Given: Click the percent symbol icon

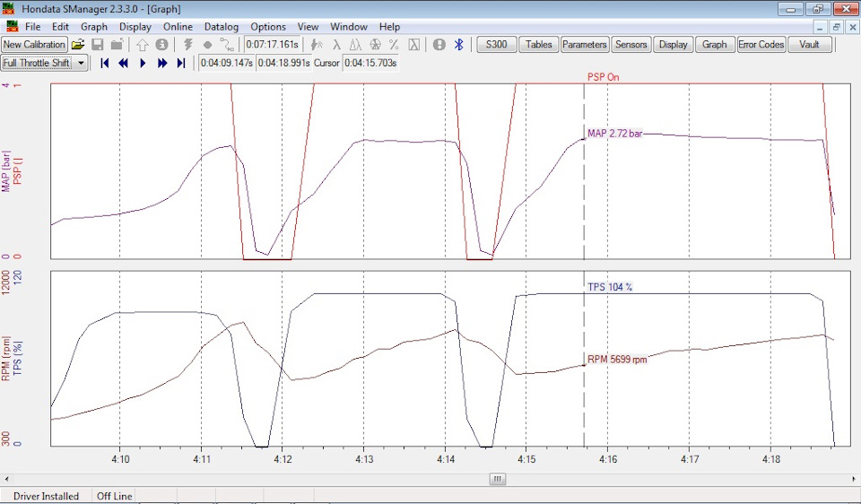Looking at the screenshot, I should (394, 45).
